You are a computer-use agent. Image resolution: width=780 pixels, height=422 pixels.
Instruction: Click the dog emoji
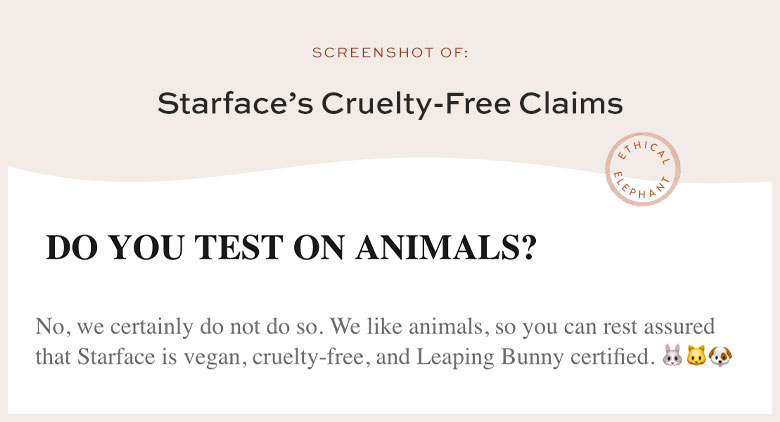[x=720, y=356]
